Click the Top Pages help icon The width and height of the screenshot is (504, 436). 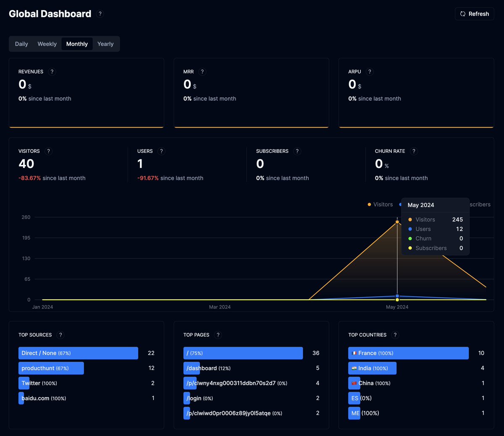click(x=218, y=335)
